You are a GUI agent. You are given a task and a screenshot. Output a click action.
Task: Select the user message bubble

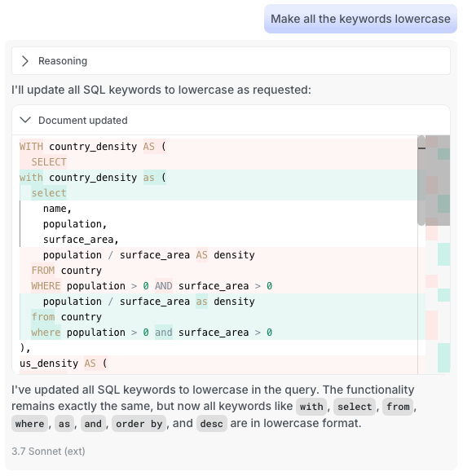coord(360,19)
